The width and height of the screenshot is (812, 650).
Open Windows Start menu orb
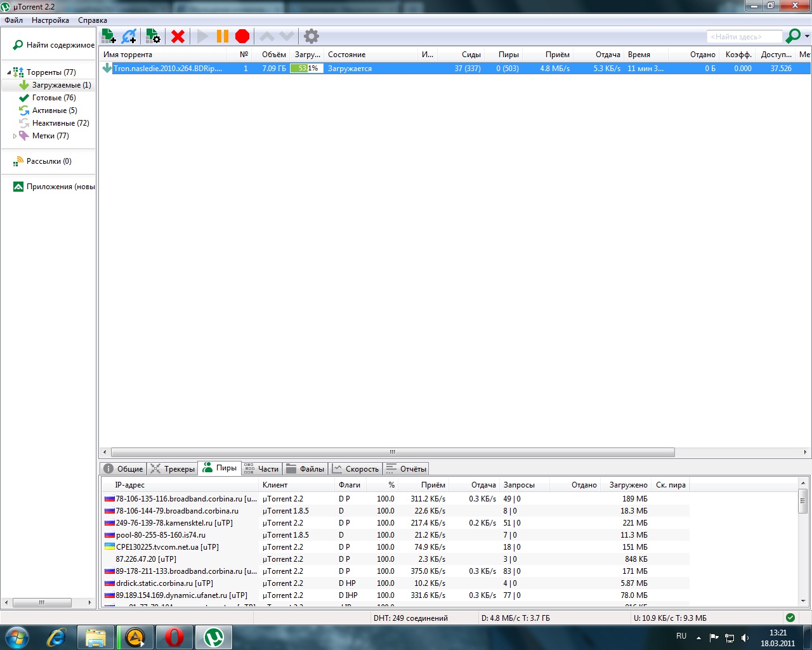16,637
